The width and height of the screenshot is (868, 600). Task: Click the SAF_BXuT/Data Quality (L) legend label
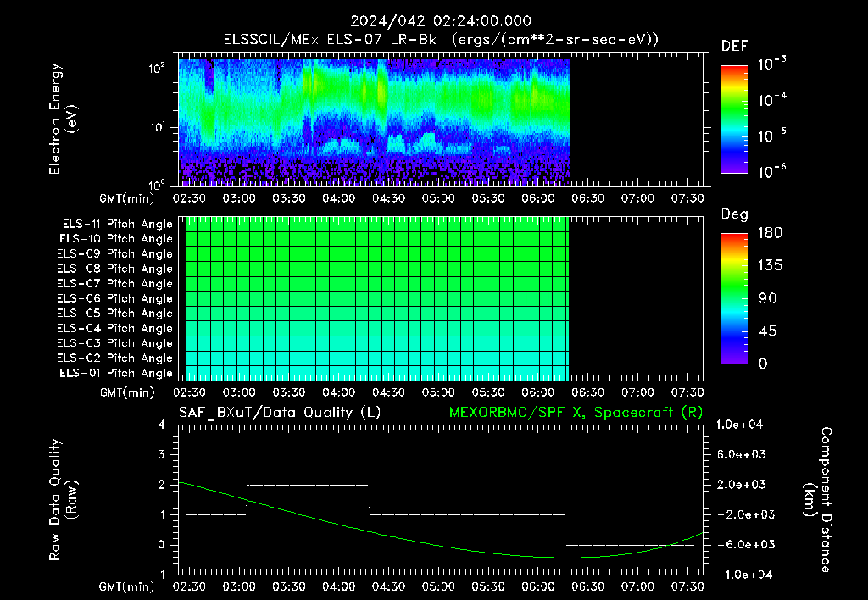[x=280, y=413]
